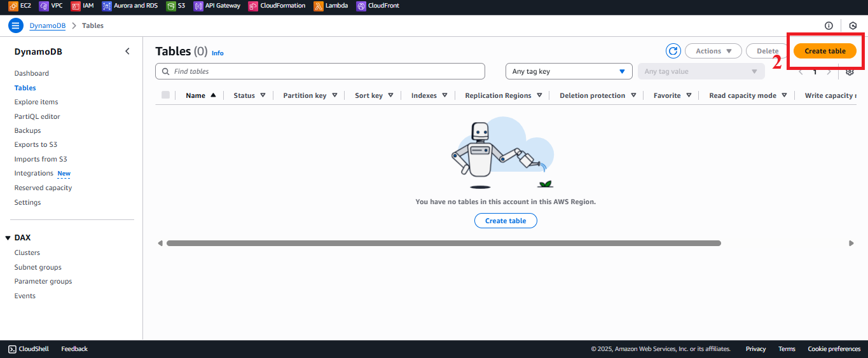
Task: Open Replication Regions column filter arrow
Action: coord(539,95)
